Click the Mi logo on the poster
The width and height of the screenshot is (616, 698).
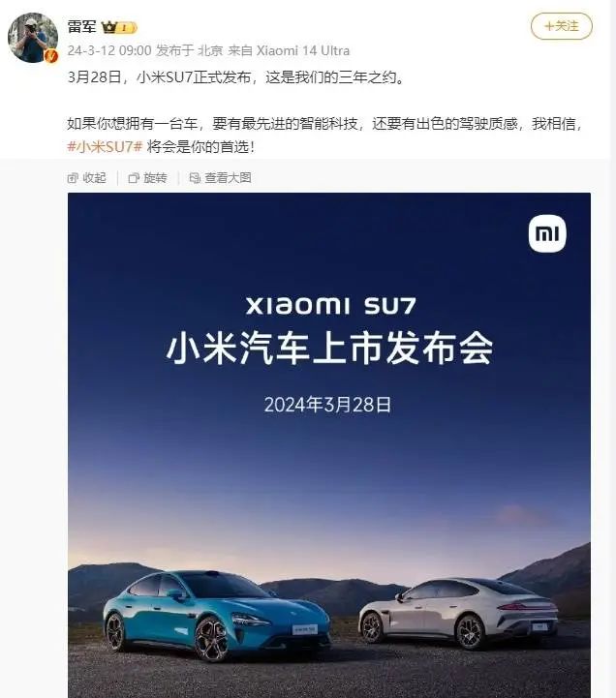(547, 233)
